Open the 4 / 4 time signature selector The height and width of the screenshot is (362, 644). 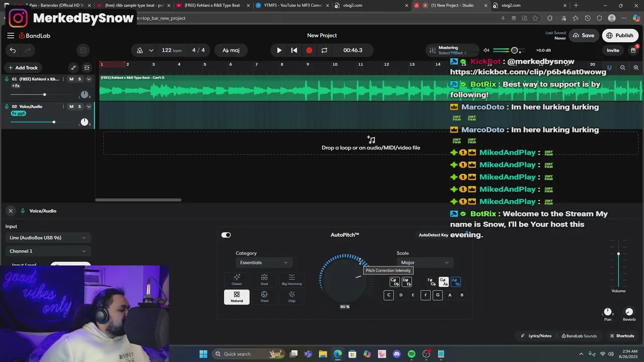tap(198, 50)
